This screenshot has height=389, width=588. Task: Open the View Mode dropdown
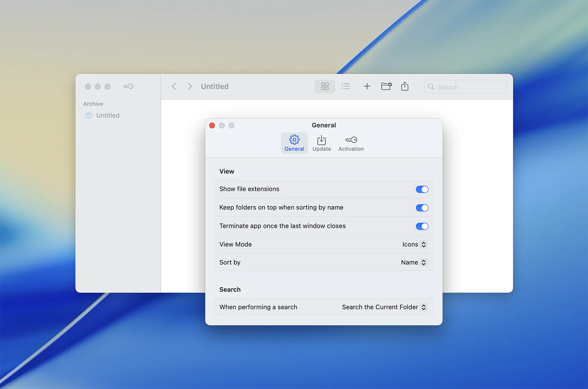coord(414,244)
